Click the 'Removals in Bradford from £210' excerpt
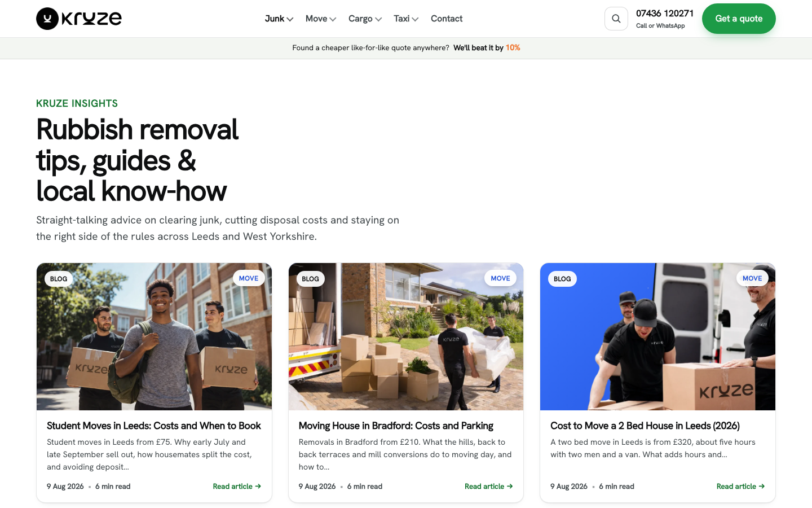 click(405, 454)
